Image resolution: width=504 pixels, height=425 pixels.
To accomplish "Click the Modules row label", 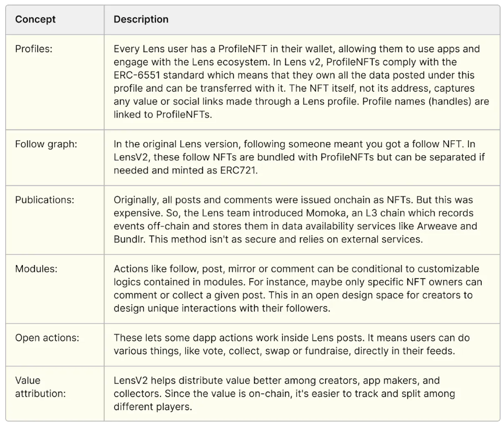I will (x=35, y=269).
